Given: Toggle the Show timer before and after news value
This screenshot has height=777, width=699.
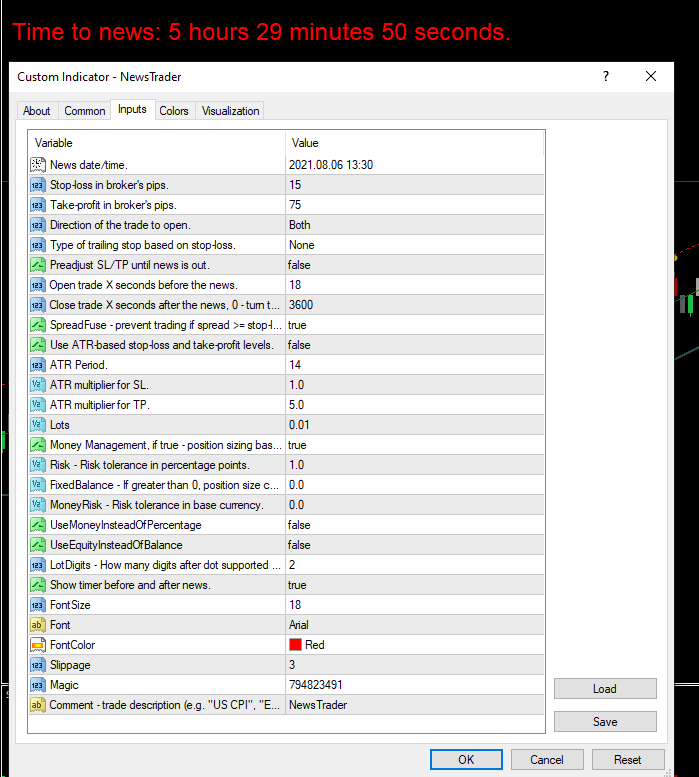Looking at the screenshot, I should click(x=415, y=585).
